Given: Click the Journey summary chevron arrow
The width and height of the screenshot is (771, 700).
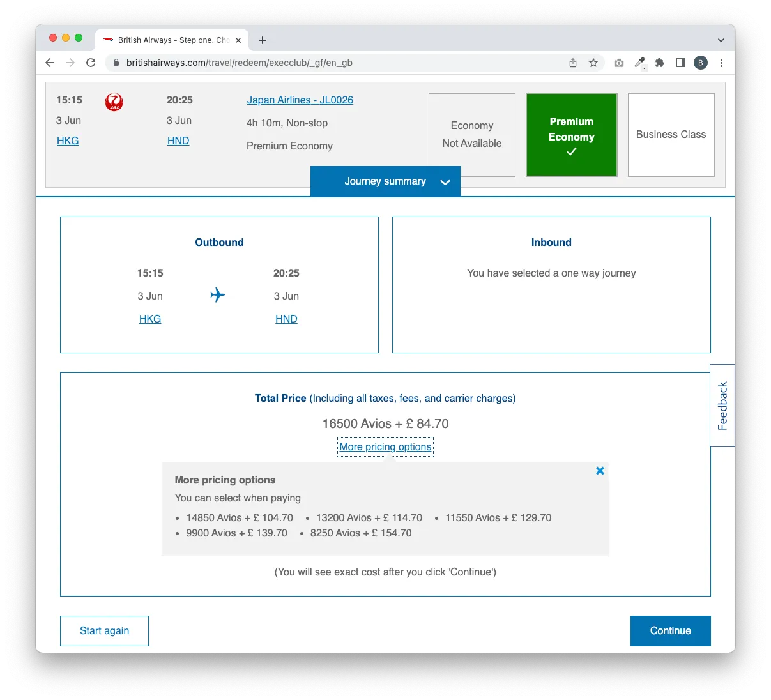Looking at the screenshot, I should pos(445,182).
